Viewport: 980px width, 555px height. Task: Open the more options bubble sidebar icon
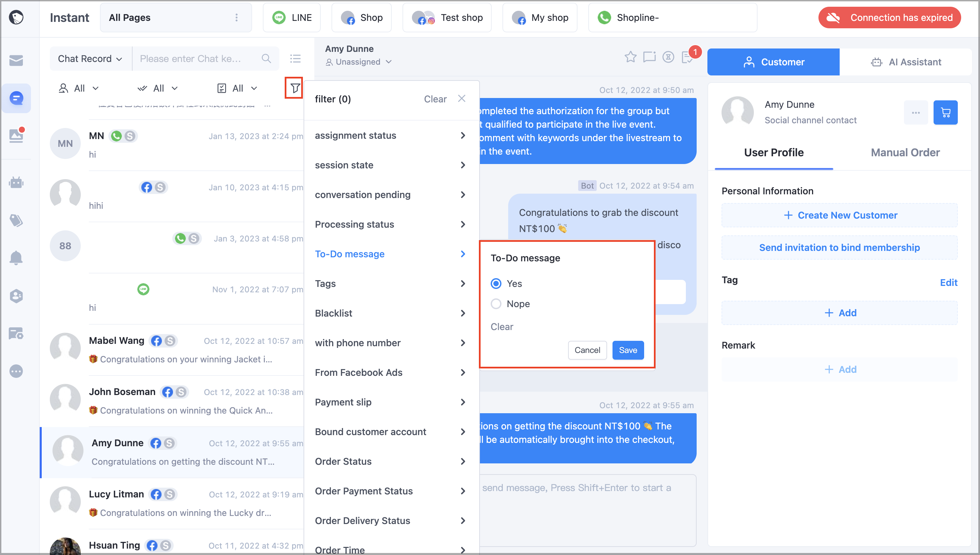[16, 371]
